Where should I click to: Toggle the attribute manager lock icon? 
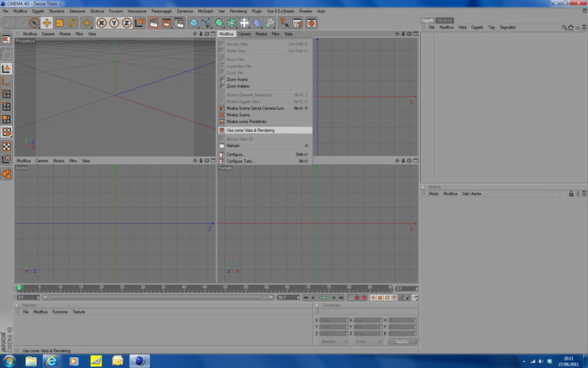click(x=571, y=194)
